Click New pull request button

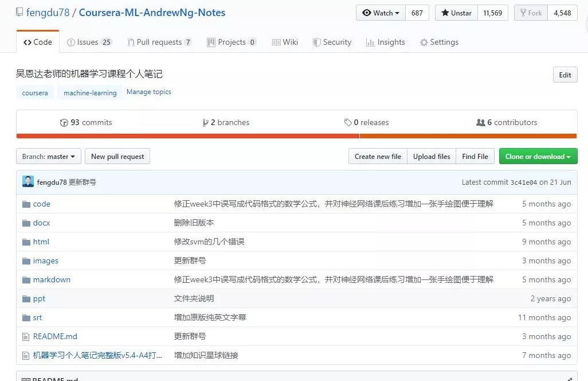[117, 156]
